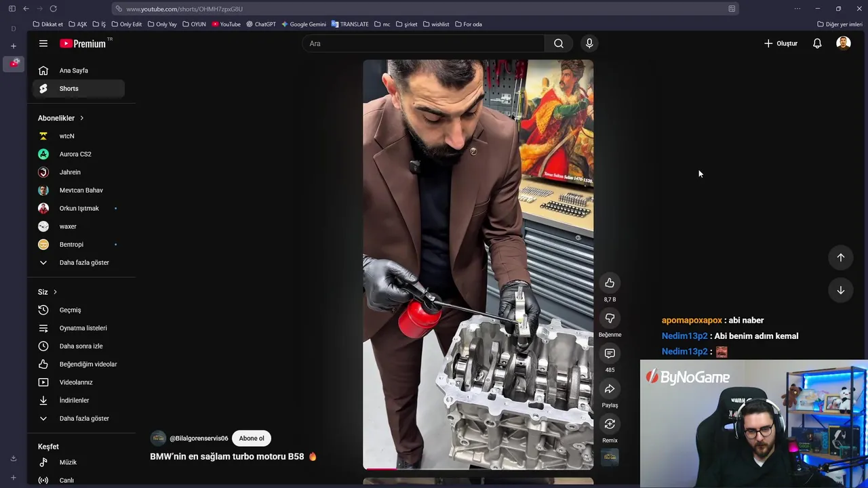Open the Only Edit bookmark folder
Image resolution: width=868 pixels, height=488 pixels.
(126, 24)
